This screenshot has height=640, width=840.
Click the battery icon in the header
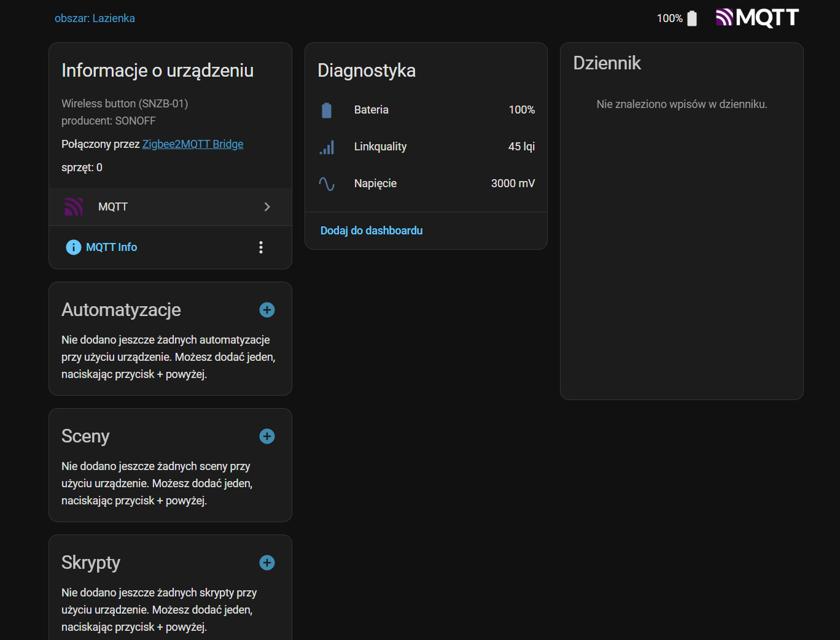click(x=692, y=18)
